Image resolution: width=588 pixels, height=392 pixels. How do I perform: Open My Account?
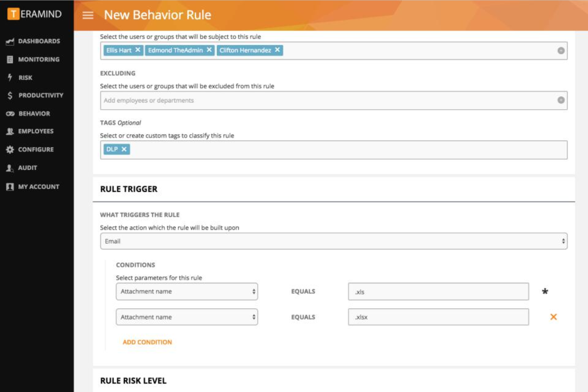[x=39, y=186]
